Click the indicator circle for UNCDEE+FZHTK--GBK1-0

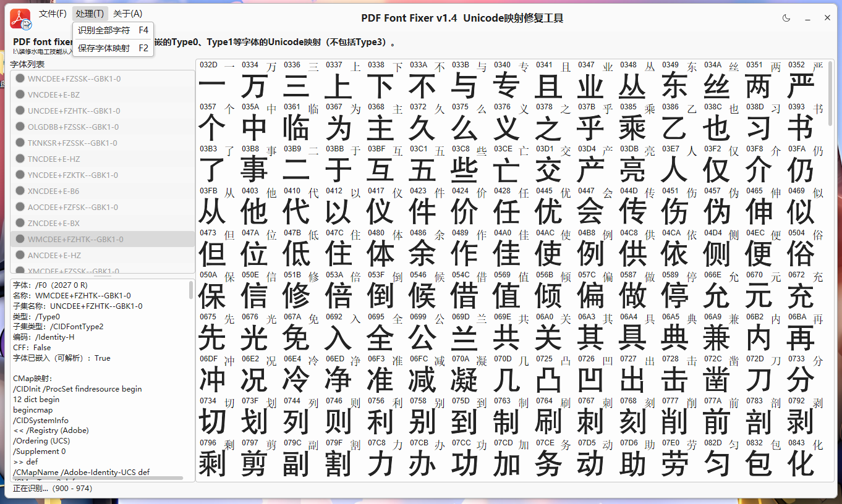click(19, 111)
